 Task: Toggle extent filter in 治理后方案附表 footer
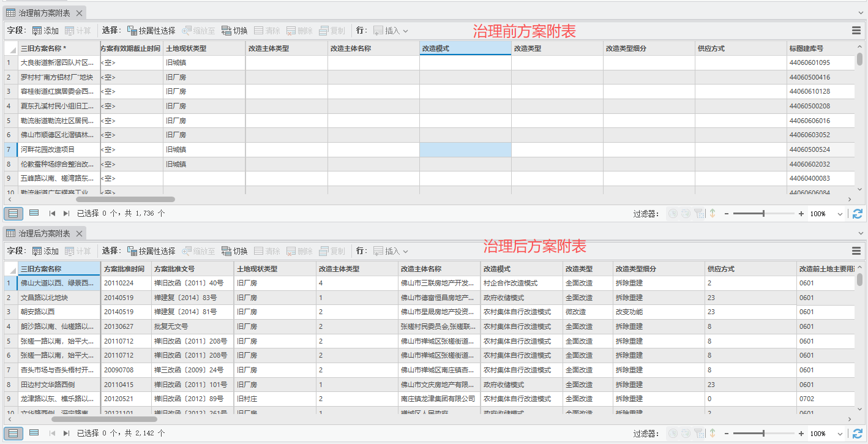pyautogui.click(x=699, y=434)
